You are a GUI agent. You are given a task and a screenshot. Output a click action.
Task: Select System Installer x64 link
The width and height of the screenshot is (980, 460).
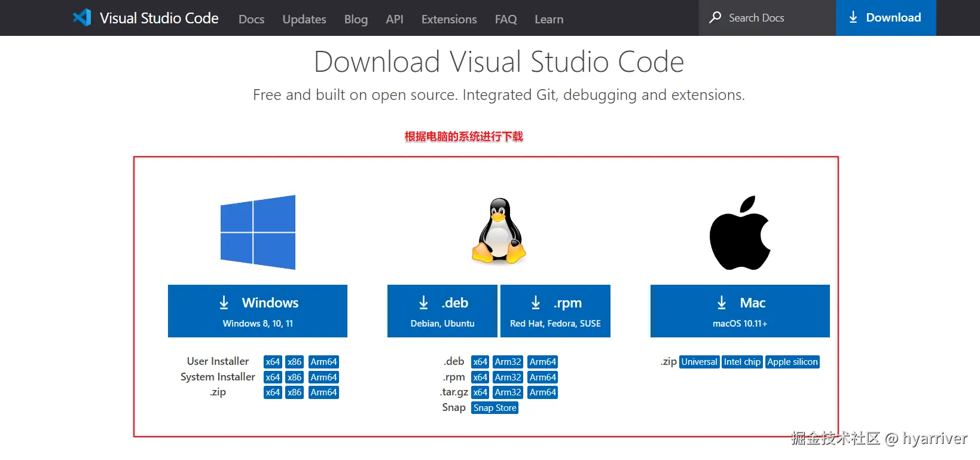273,377
